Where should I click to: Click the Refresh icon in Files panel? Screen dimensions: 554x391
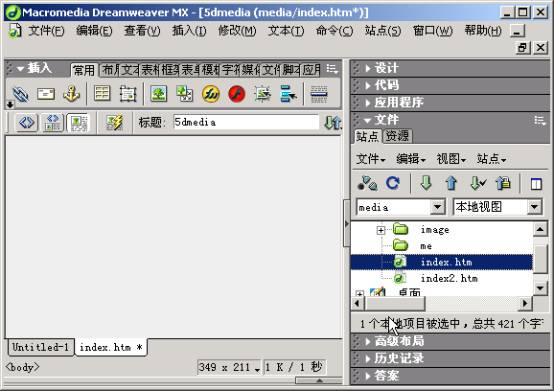coord(393,183)
